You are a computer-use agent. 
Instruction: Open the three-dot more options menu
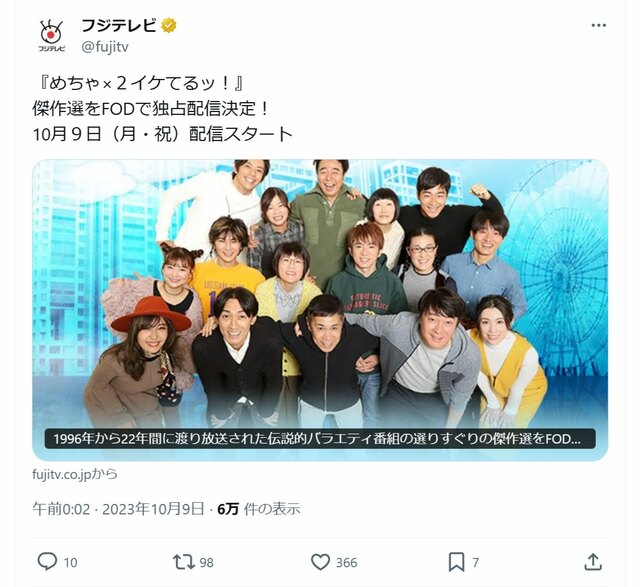[x=598, y=25]
